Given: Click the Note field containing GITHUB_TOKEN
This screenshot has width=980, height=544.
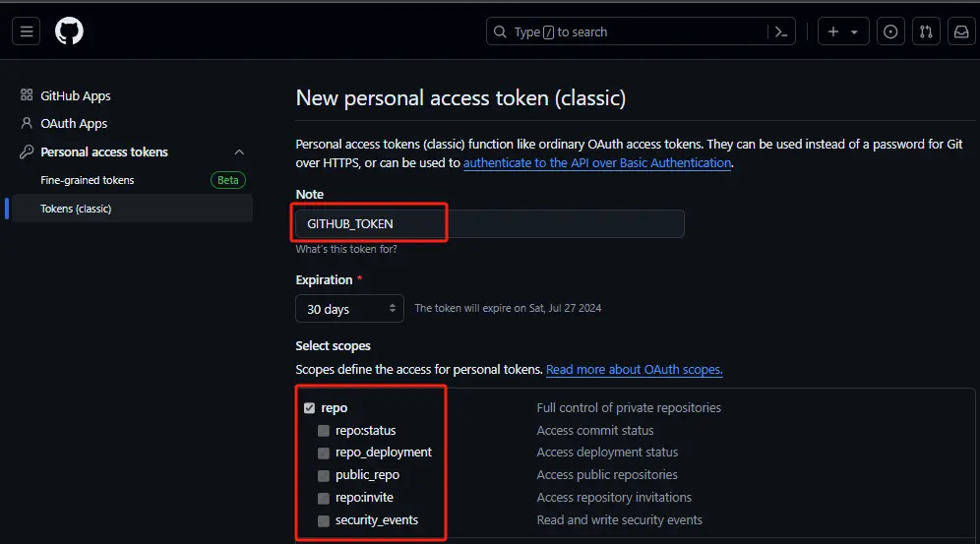Looking at the screenshot, I should [489, 223].
